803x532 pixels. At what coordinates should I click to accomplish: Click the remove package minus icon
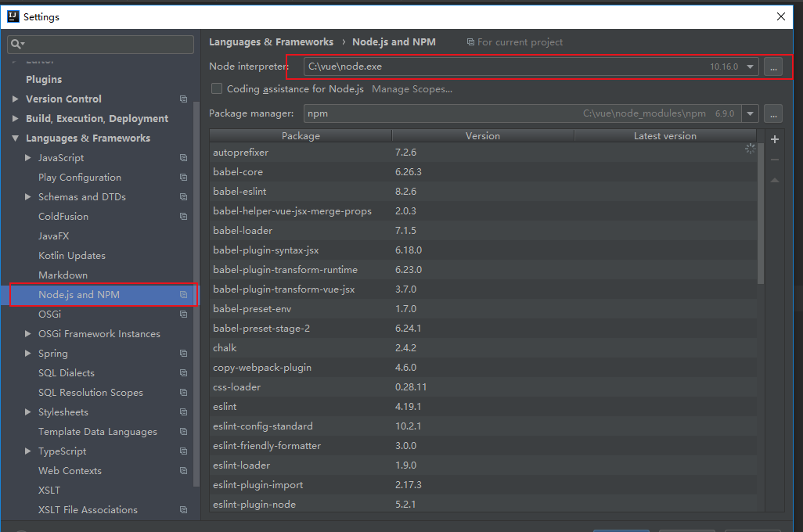click(x=774, y=160)
